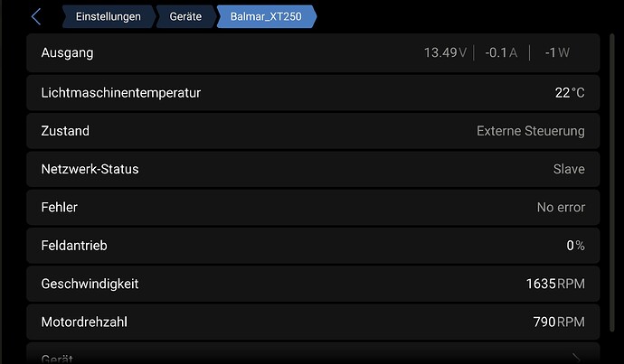Select the Feldantrieb row

click(74, 246)
